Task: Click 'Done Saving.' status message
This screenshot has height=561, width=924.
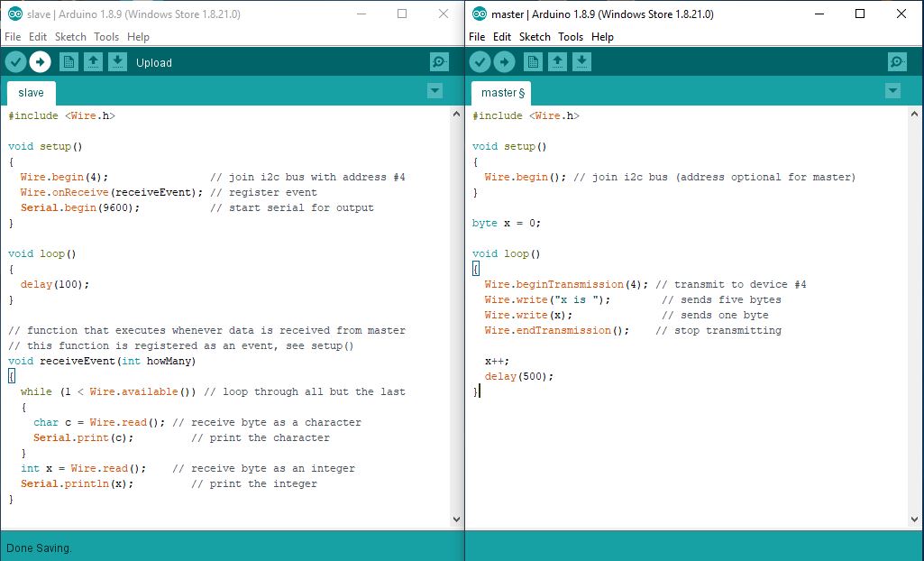Action: pos(39,548)
